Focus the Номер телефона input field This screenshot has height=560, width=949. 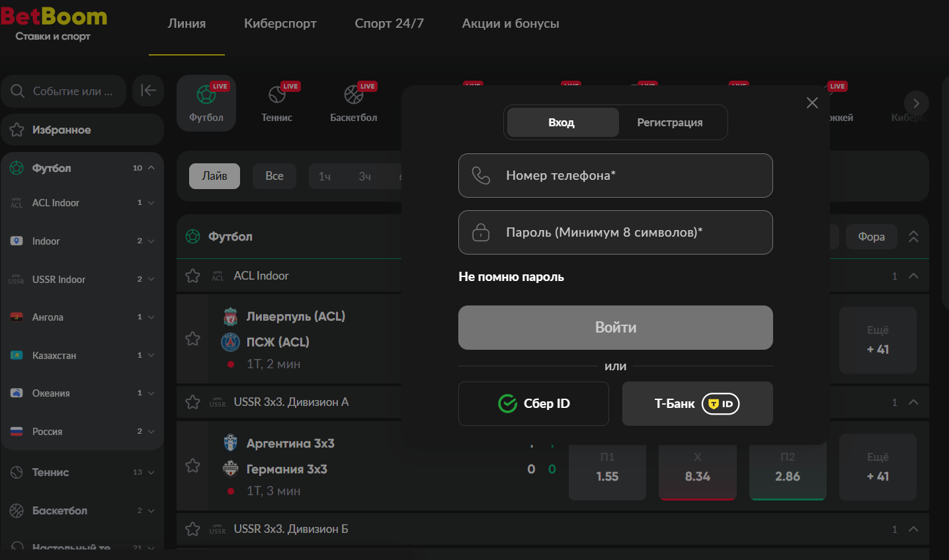point(616,175)
